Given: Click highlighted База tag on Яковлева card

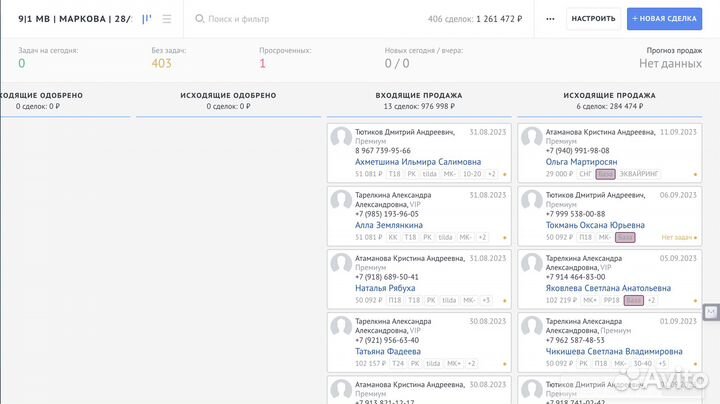Looking at the screenshot, I should point(634,300).
